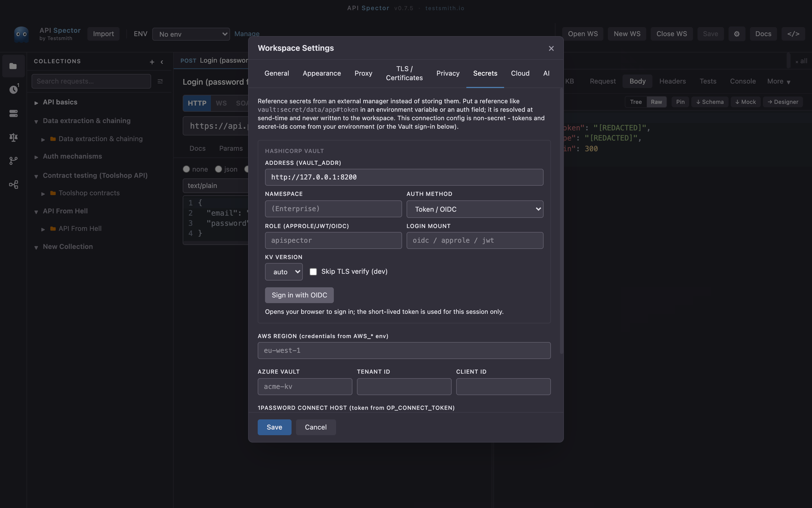Click Sign in with OIDC
Image resolution: width=812 pixels, height=508 pixels.
point(299,295)
